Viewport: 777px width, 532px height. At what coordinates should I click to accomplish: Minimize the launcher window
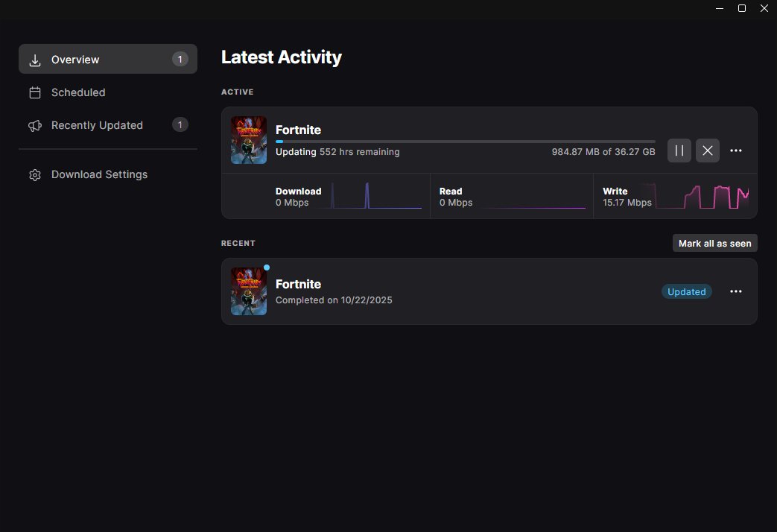(720, 8)
